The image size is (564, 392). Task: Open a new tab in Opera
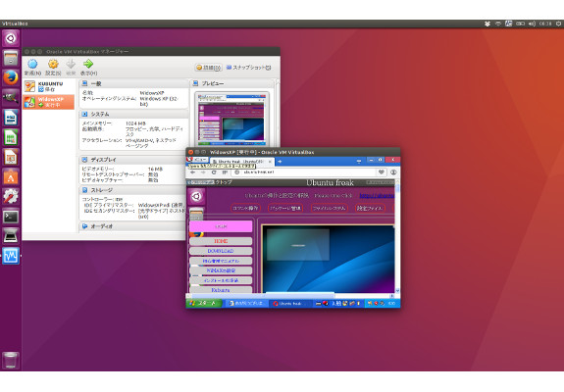tap(280, 162)
